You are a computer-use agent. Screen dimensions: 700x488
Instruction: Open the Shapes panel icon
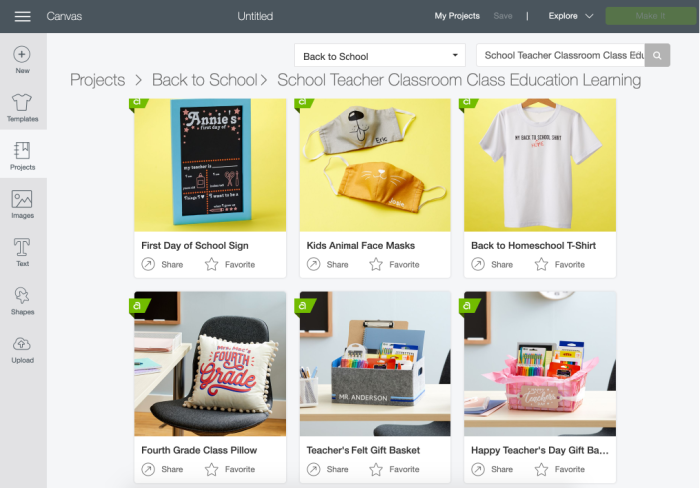click(x=22, y=296)
